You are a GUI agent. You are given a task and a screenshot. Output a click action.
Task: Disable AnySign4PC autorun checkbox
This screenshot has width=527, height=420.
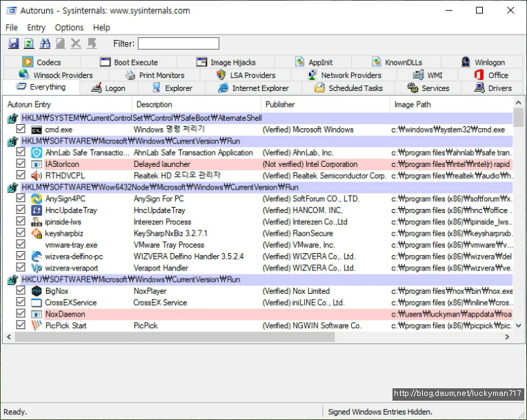pyautogui.click(x=21, y=198)
